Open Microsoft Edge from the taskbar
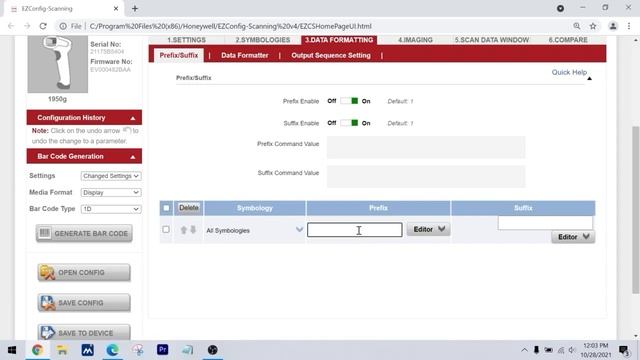 (113, 350)
